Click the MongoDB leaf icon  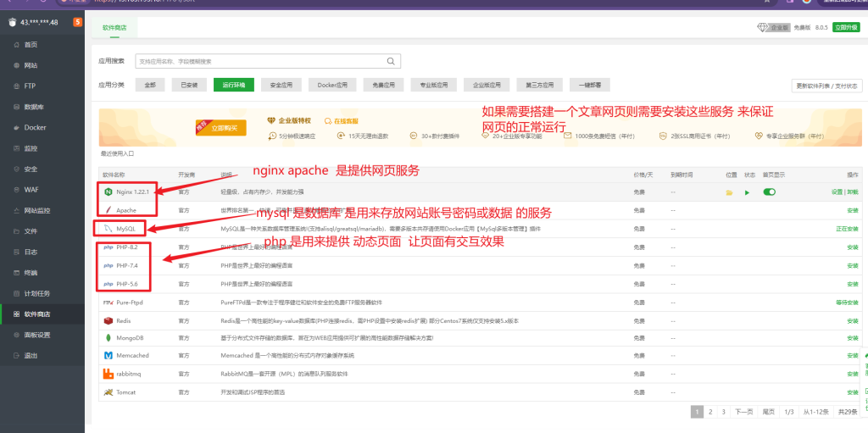click(x=108, y=338)
